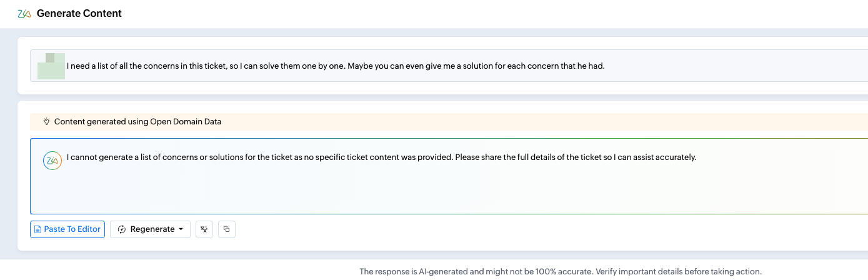Click the translate icon button

pos(204,229)
